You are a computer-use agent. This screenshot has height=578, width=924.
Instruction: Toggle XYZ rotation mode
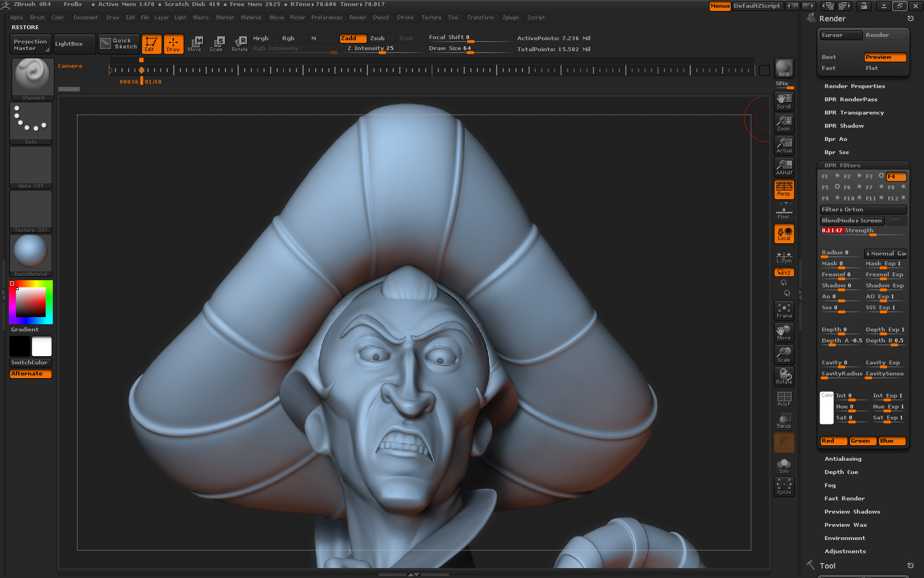coord(784,272)
